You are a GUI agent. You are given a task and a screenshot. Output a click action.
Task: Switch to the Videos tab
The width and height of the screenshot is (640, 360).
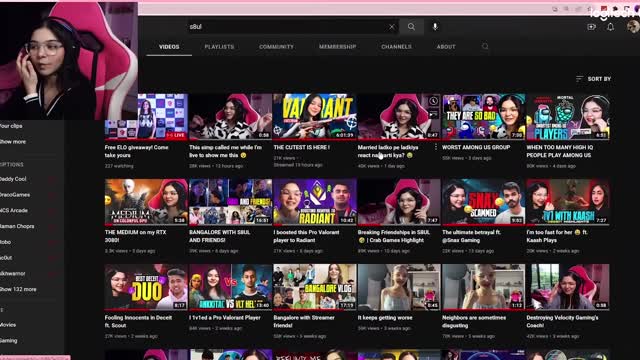[x=169, y=47]
